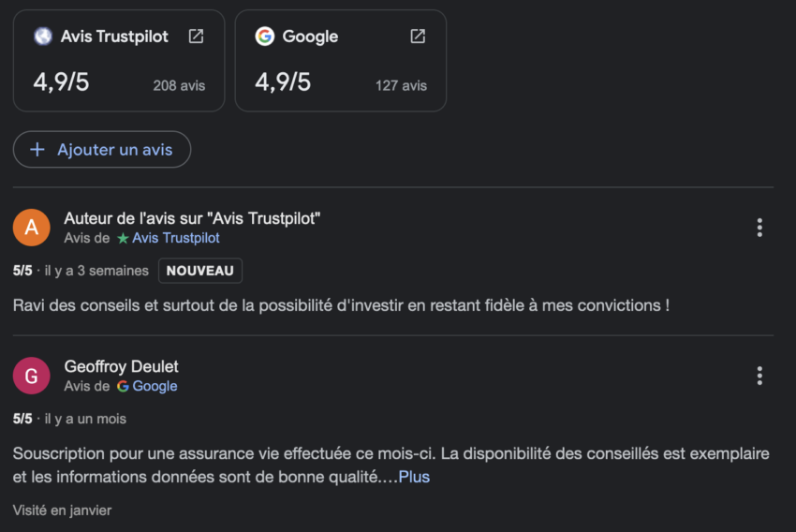796x532 pixels.
Task: Click Ajouter un avis button
Action: pos(102,150)
